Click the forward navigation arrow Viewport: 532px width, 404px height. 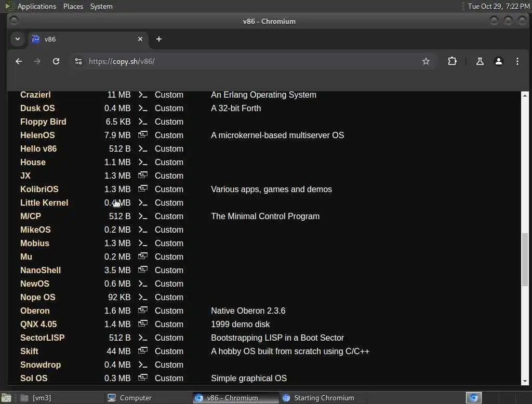(37, 61)
